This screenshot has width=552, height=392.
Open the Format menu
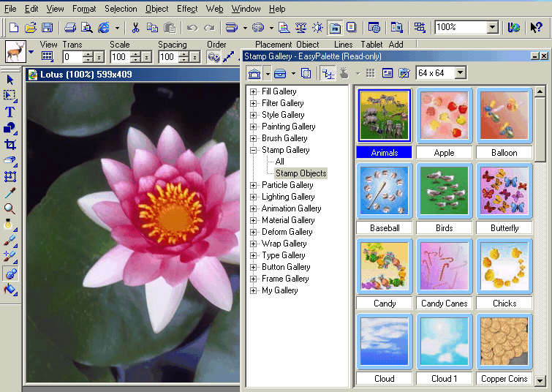click(x=84, y=9)
